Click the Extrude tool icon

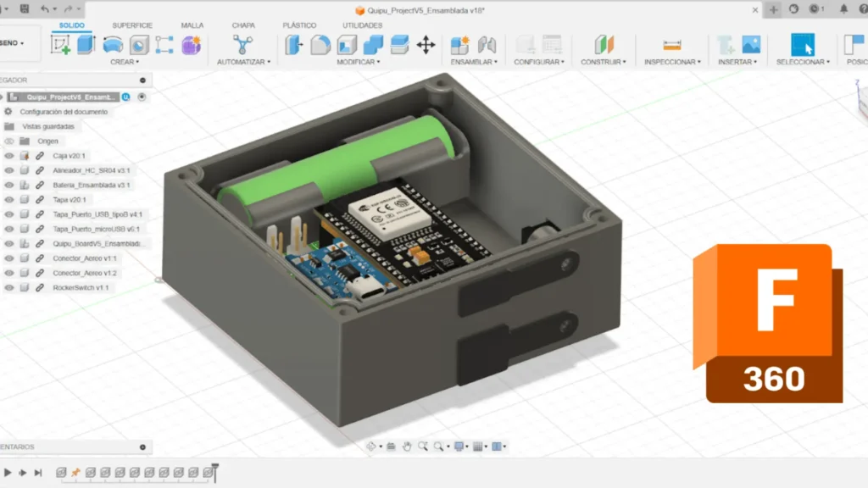tap(86, 45)
